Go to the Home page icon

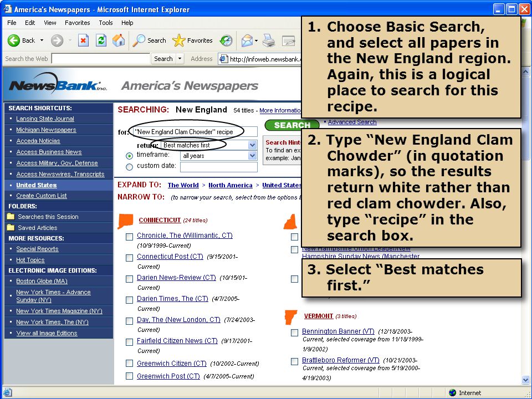(119, 40)
